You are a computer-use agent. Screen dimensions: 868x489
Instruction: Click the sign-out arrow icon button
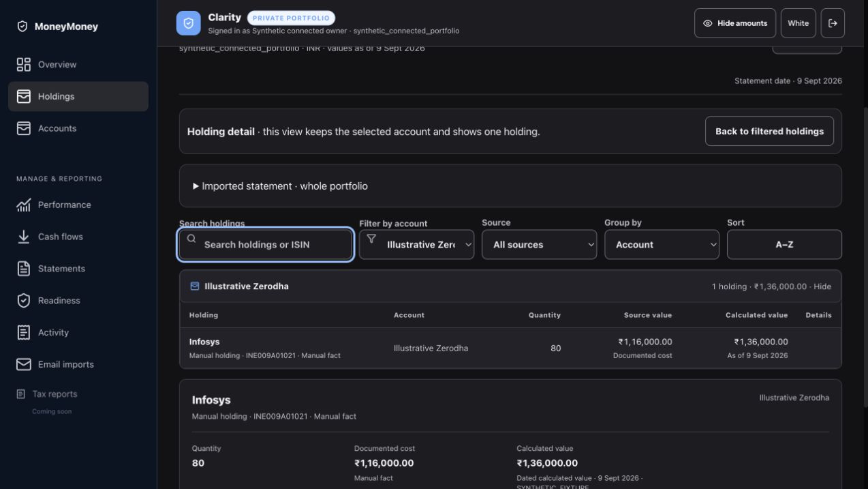pyautogui.click(x=833, y=23)
